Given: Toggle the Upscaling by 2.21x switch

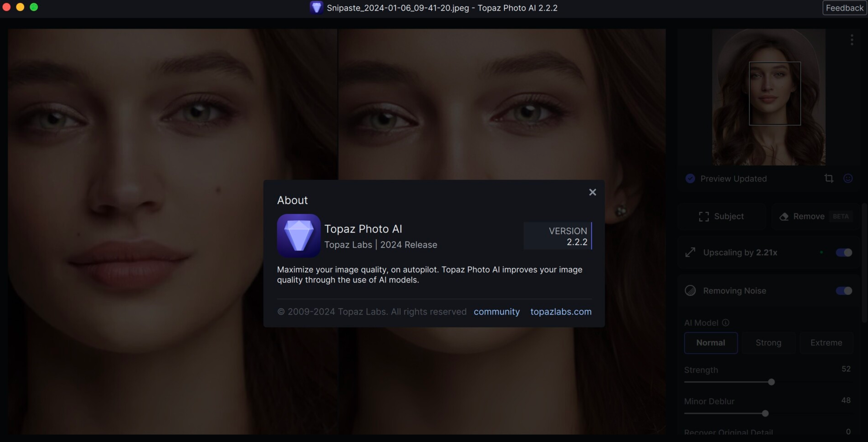Looking at the screenshot, I should pos(844,253).
